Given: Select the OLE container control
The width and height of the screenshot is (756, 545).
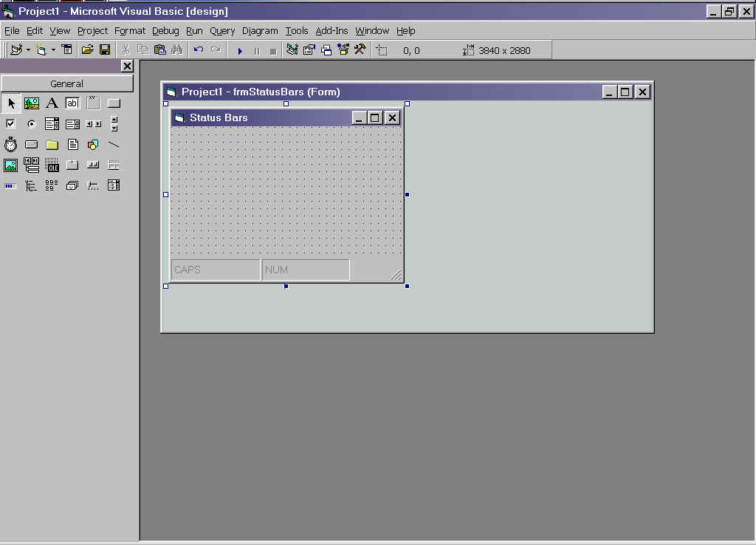Looking at the screenshot, I should point(52,165).
